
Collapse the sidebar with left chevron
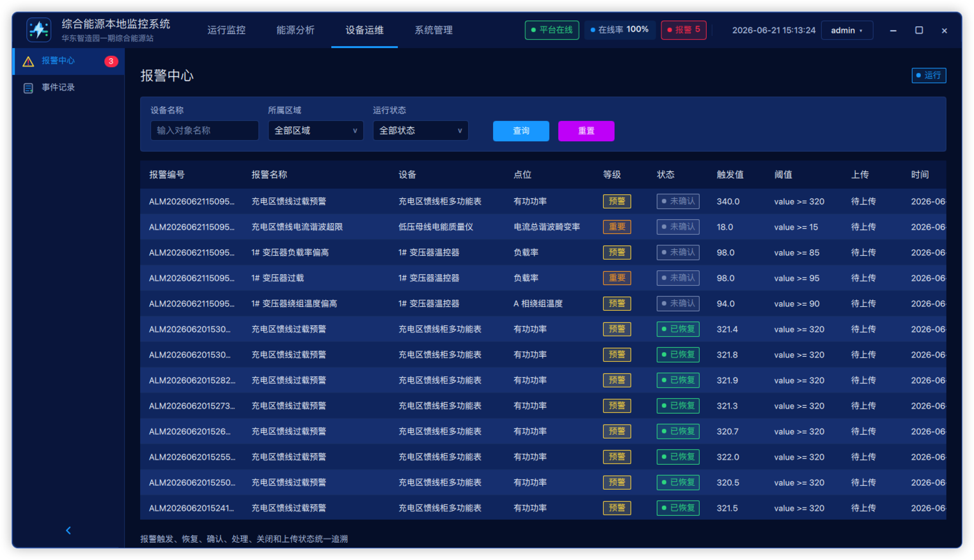pos(68,531)
